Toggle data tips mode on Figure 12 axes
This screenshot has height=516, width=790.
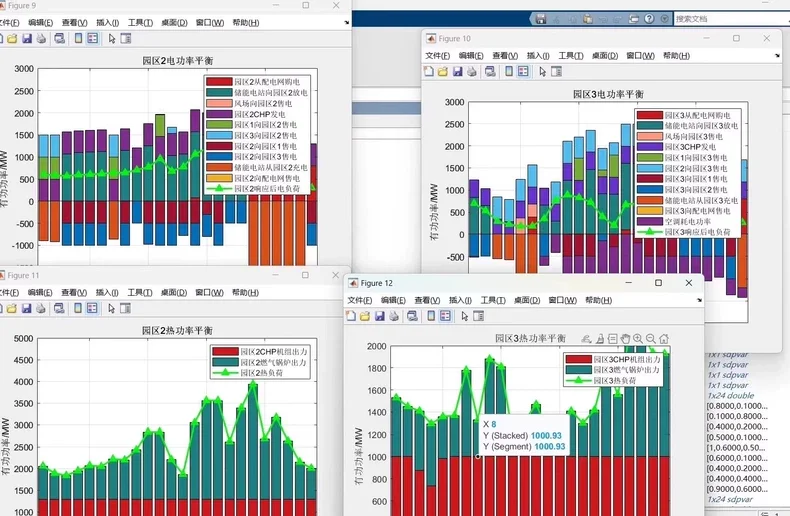tap(613, 339)
